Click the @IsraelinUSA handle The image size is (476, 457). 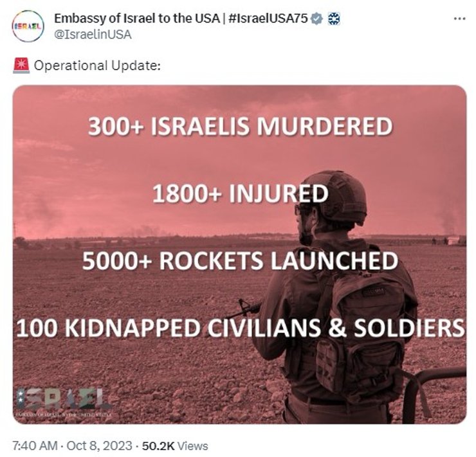click(x=93, y=35)
